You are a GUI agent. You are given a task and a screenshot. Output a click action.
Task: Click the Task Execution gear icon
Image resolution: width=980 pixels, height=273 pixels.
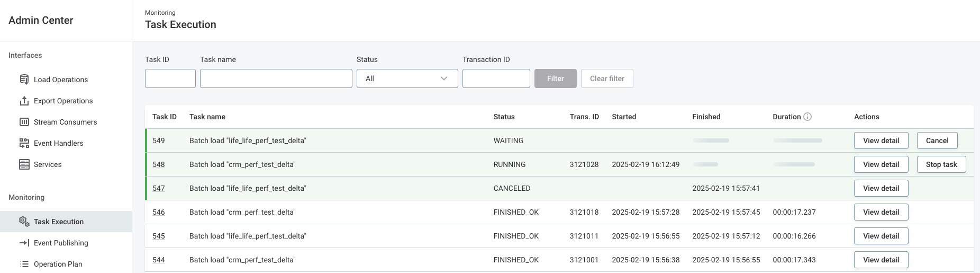coord(24,222)
